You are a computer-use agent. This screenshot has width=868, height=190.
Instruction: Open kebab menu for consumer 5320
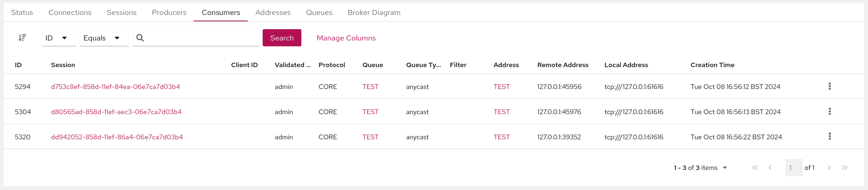(830, 136)
